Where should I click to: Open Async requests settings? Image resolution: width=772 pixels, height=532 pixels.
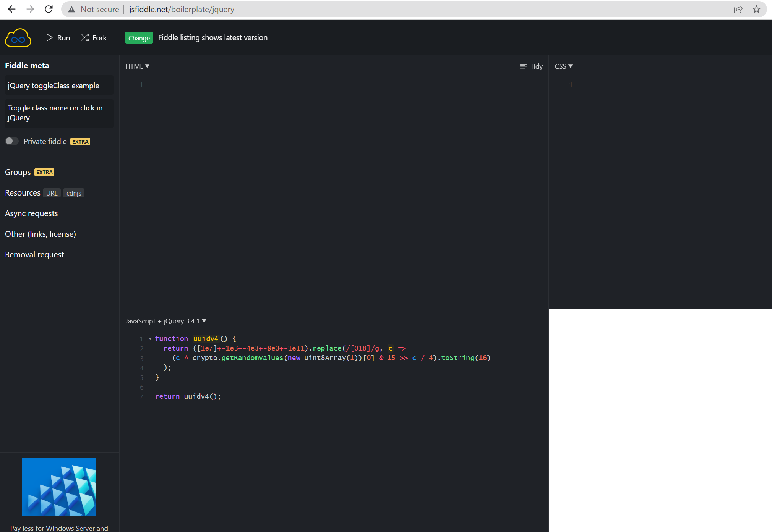click(x=31, y=213)
